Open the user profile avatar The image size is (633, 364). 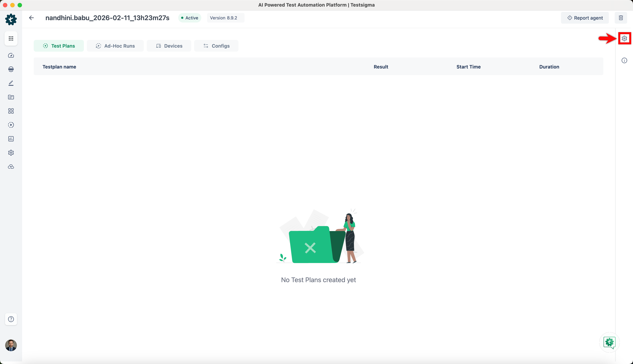[11, 345]
